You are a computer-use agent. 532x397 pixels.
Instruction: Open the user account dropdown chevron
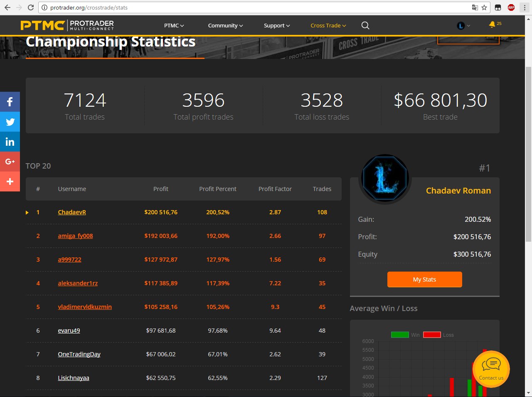[469, 26]
